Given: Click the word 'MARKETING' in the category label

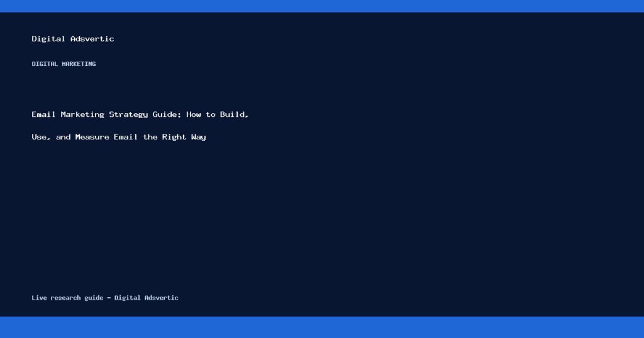Looking at the screenshot, I should 79,63.
